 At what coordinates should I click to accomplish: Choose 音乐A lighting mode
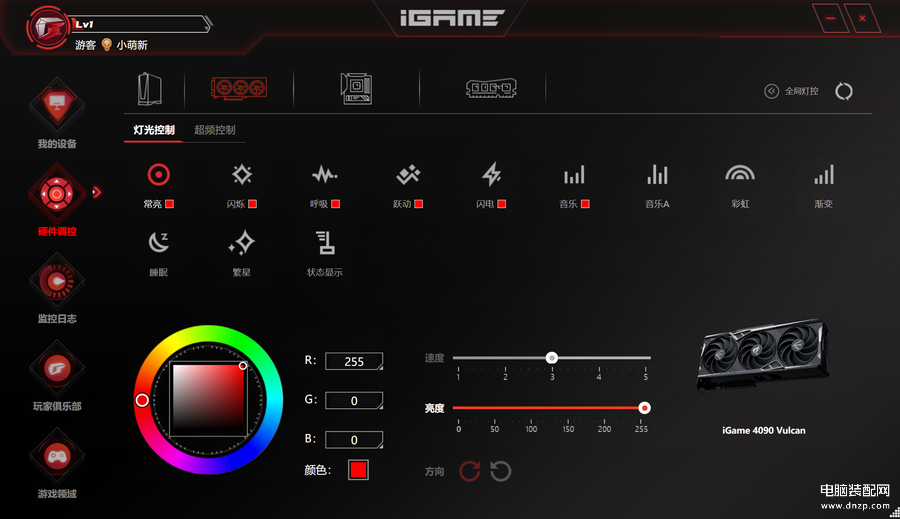[x=657, y=186]
